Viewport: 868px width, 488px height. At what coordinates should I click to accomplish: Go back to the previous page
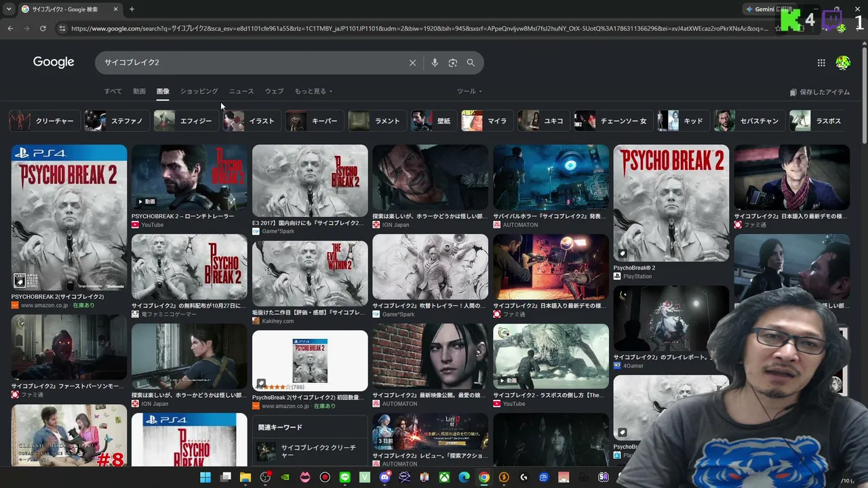10,28
